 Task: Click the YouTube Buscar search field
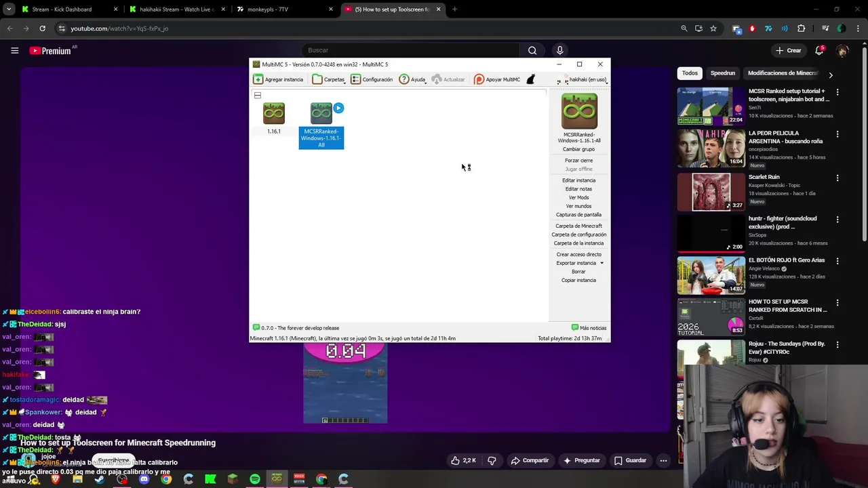click(x=411, y=50)
